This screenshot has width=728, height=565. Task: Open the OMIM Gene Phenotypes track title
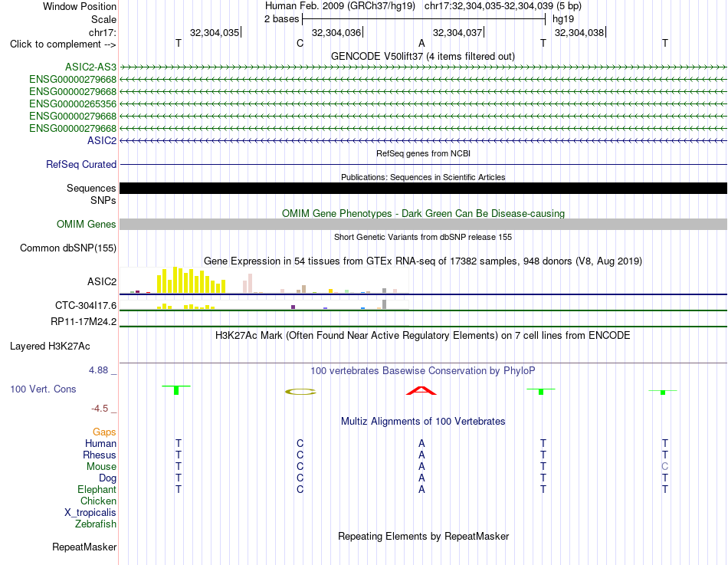(x=424, y=213)
